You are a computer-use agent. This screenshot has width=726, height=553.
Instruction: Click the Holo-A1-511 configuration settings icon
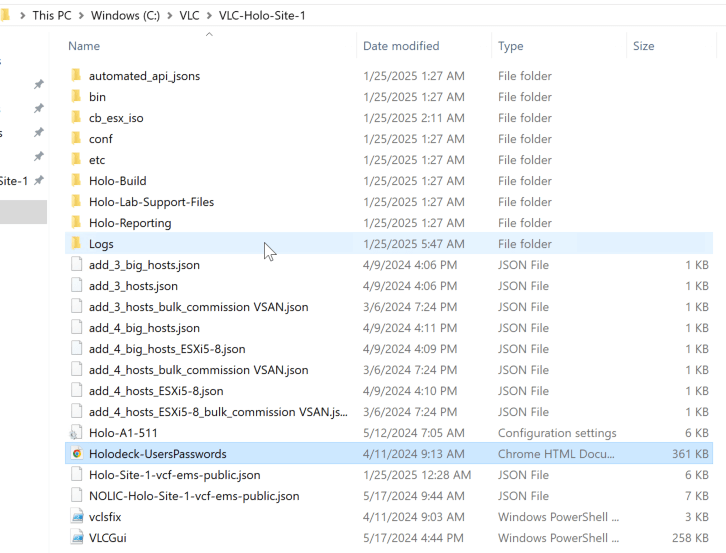click(77, 433)
